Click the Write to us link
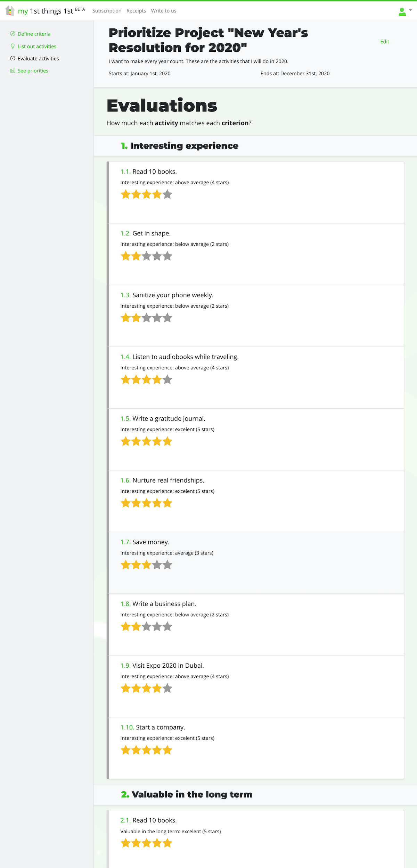The width and height of the screenshot is (417, 868). coord(164,11)
